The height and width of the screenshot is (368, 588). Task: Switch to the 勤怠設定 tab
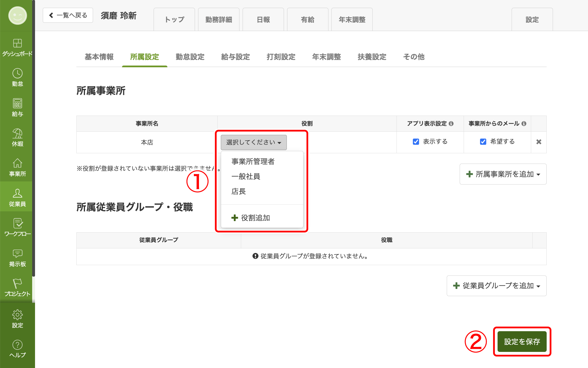pyautogui.click(x=190, y=57)
